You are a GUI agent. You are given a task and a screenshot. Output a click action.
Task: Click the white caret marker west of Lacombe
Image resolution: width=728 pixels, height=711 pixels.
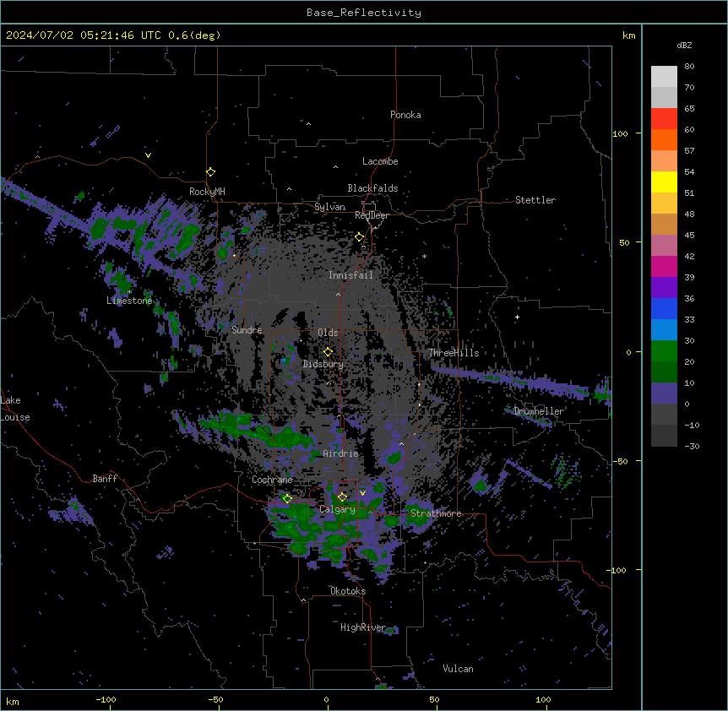335,167
